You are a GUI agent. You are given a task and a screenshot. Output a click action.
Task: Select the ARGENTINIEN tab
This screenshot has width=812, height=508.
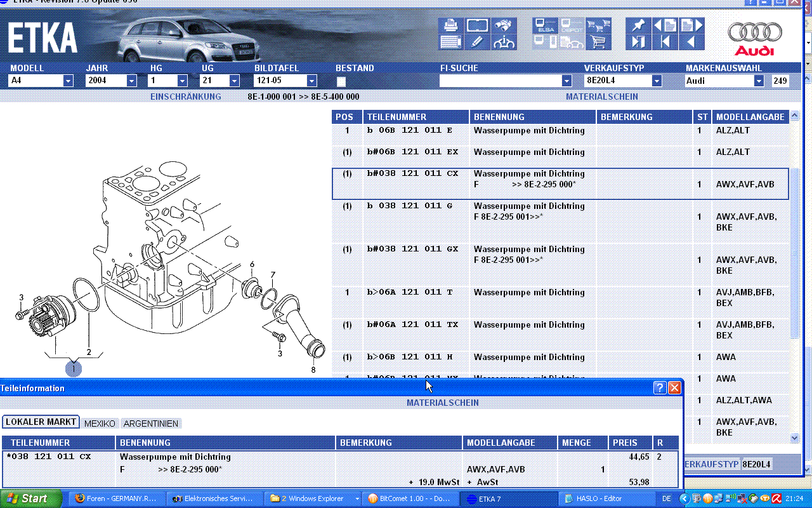tap(151, 424)
